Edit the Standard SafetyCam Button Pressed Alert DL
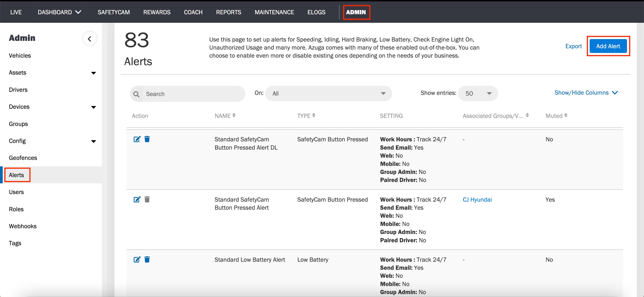The width and height of the screenshot is (644, 297). point(137,139)
